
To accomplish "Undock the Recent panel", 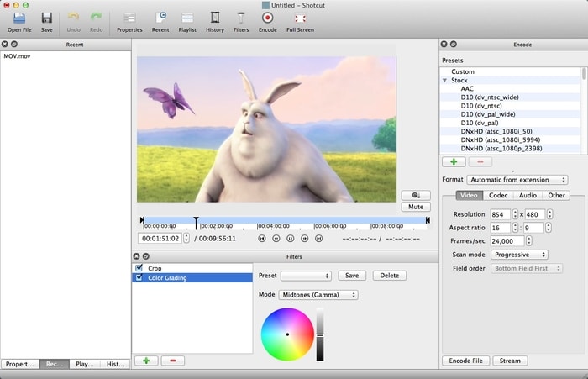I will 14,45.
